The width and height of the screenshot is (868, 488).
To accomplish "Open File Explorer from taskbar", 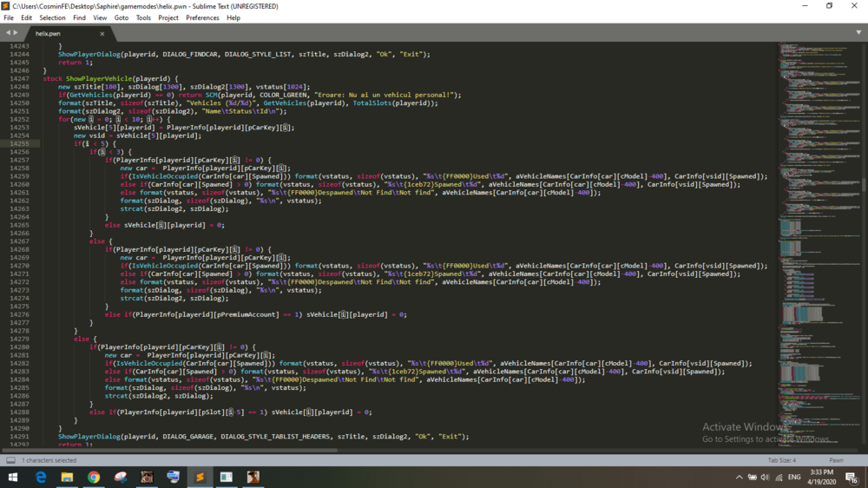I will pos(67,477).
